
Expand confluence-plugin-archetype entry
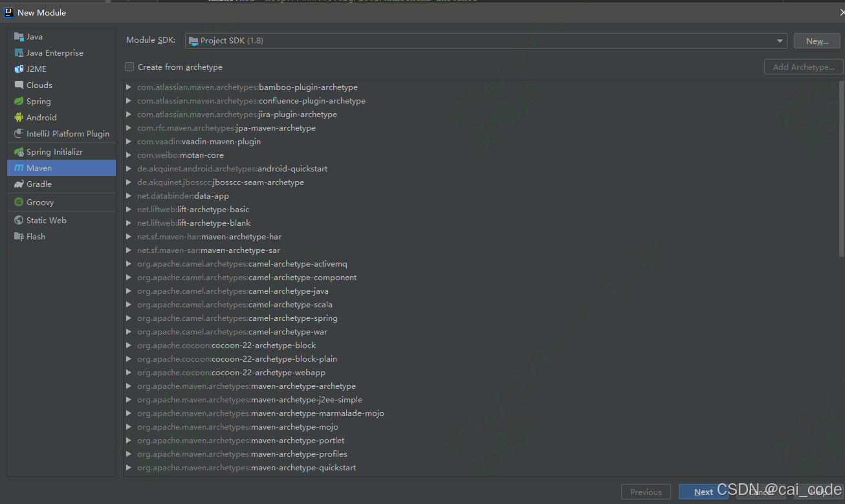129,101
